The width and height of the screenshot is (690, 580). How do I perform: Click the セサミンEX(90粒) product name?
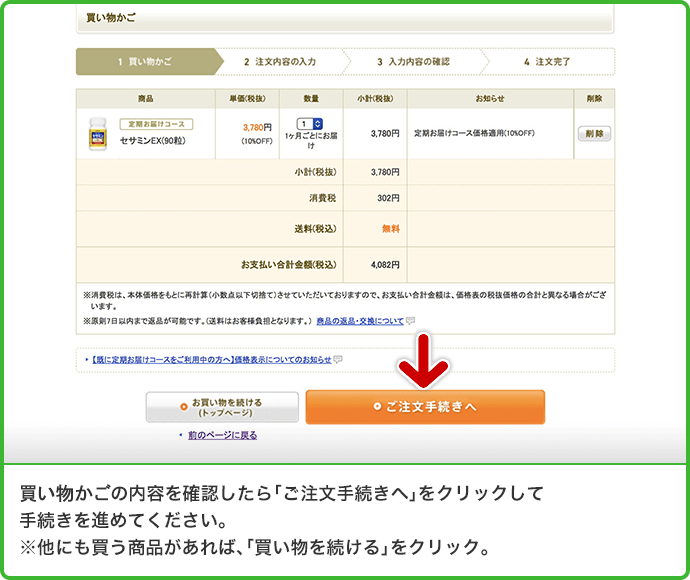[152, 141]
